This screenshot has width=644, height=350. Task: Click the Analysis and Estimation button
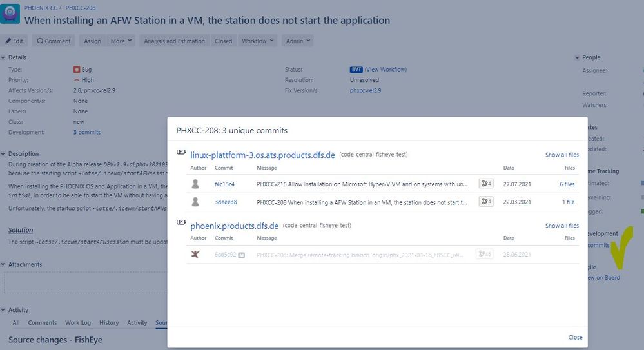(174, 41)
